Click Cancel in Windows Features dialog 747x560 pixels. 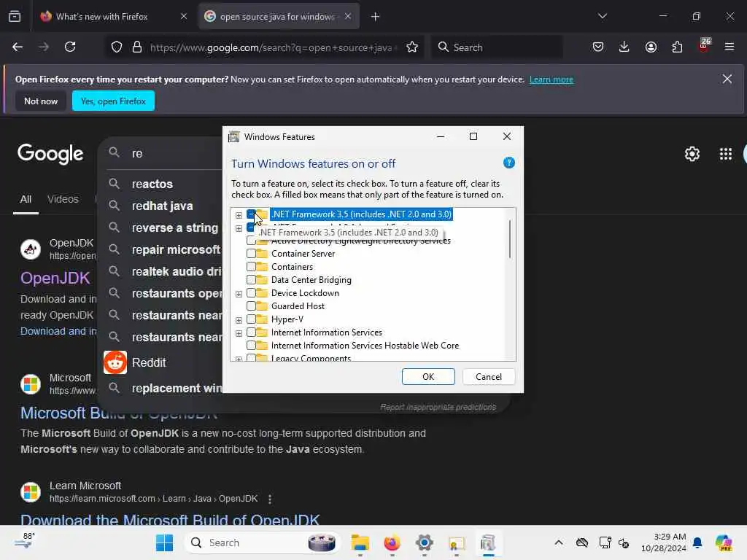click(x=488, y=377)
